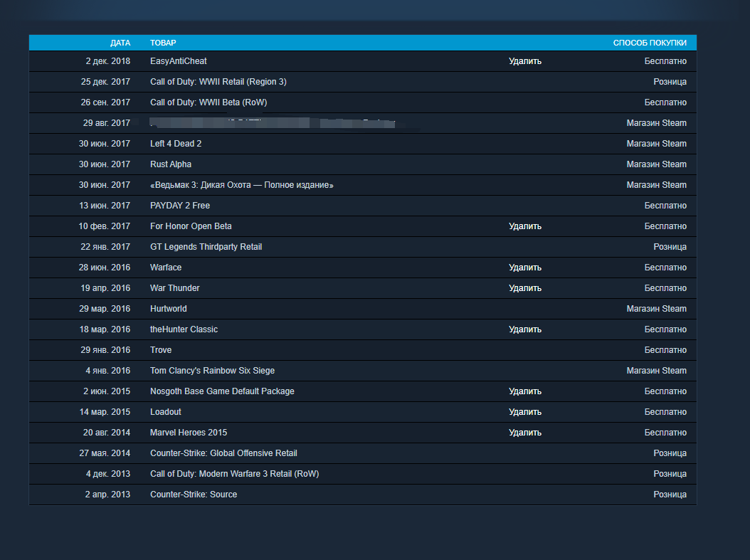Click the Counter-Strike: Source entry
The height and width of the screenshot is (560, 750).
click(194, 495)
